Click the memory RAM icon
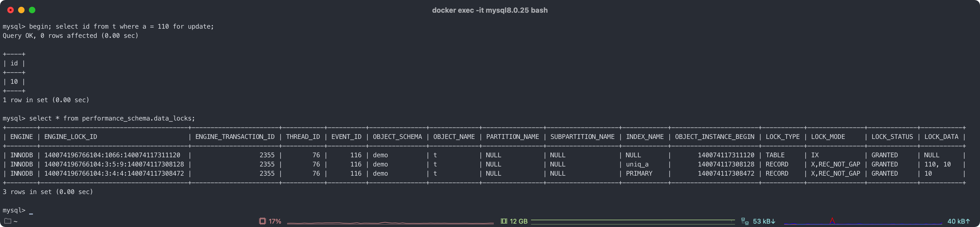The width and height of the screenshot is (980, 227). click(504, 221)
